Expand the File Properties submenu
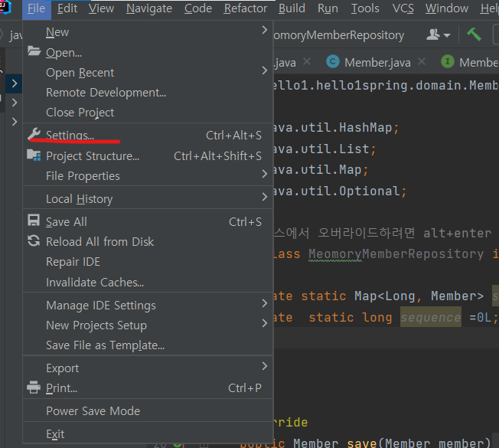 265,174
